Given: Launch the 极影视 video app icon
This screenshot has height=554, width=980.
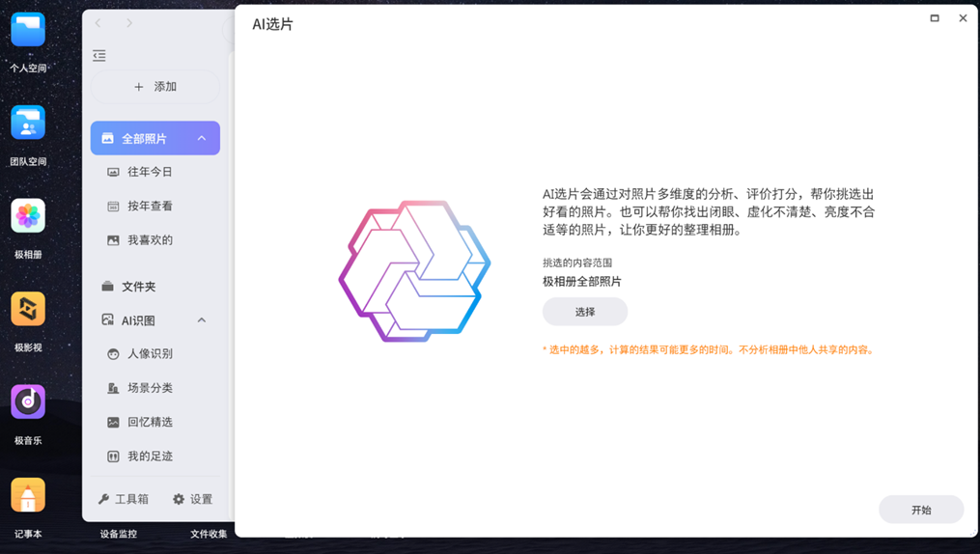Looking at the screenshot, I should pos(28,309).
